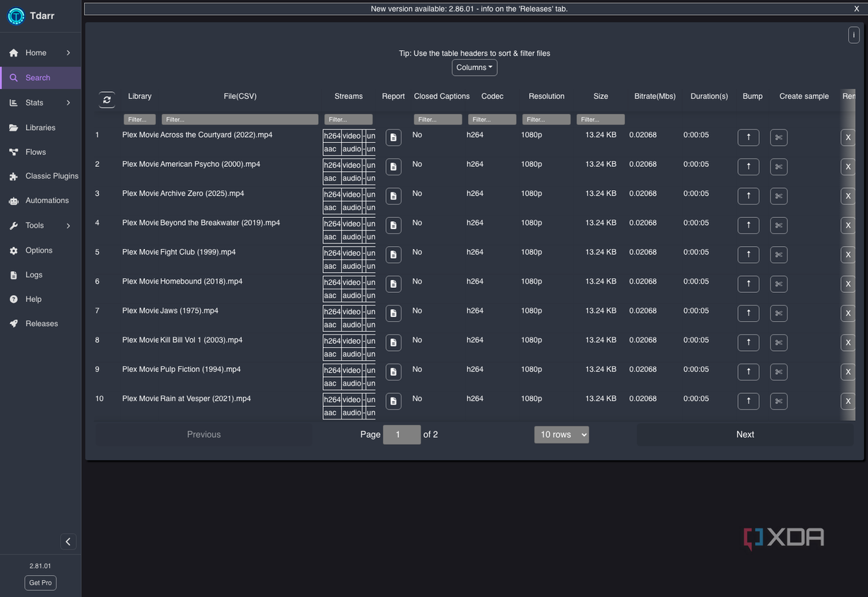
Task: Collapse the sidebar with the chevron button
Action: (68, 542)
